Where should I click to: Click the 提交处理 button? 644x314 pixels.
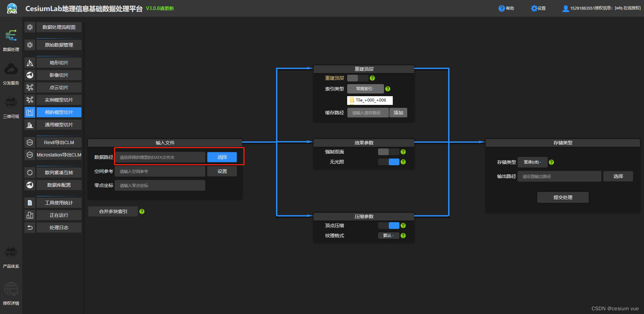[x=563, y=197]
